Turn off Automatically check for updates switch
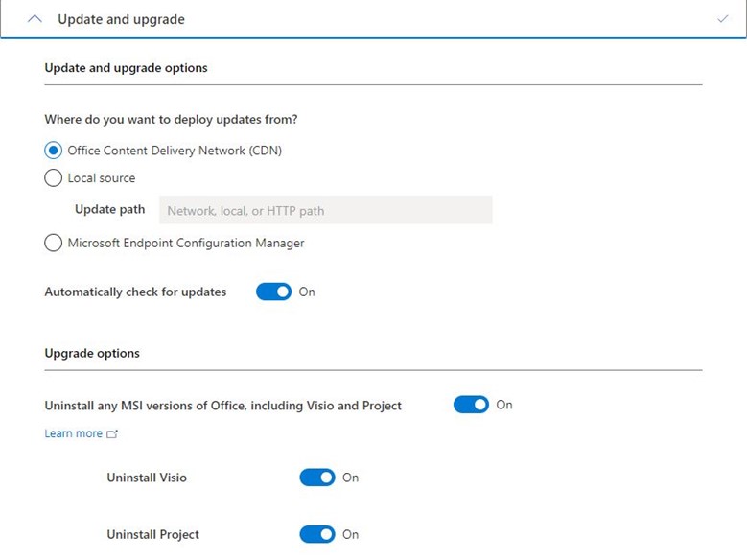Image resolution: width=747 pixels, height=560 pixels. coord(273,292)
